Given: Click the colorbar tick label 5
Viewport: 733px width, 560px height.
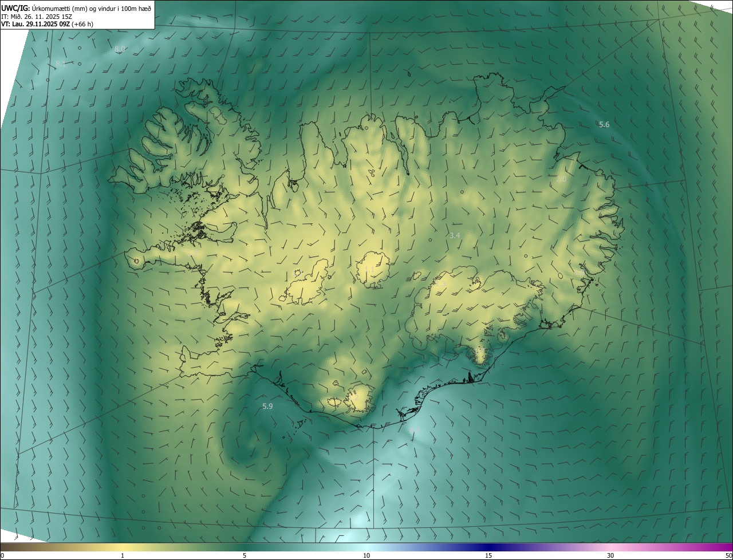Looking at the screenshot, I should click(x=245, y=555).
